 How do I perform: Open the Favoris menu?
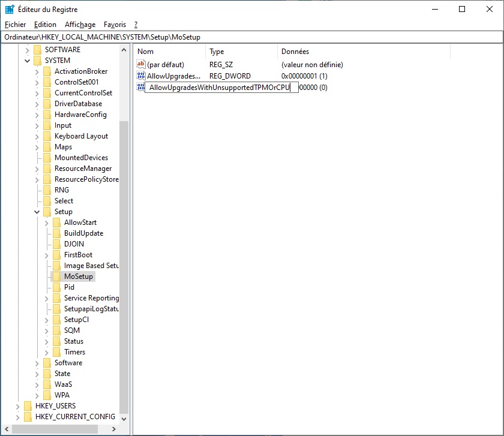pos(115,25)
